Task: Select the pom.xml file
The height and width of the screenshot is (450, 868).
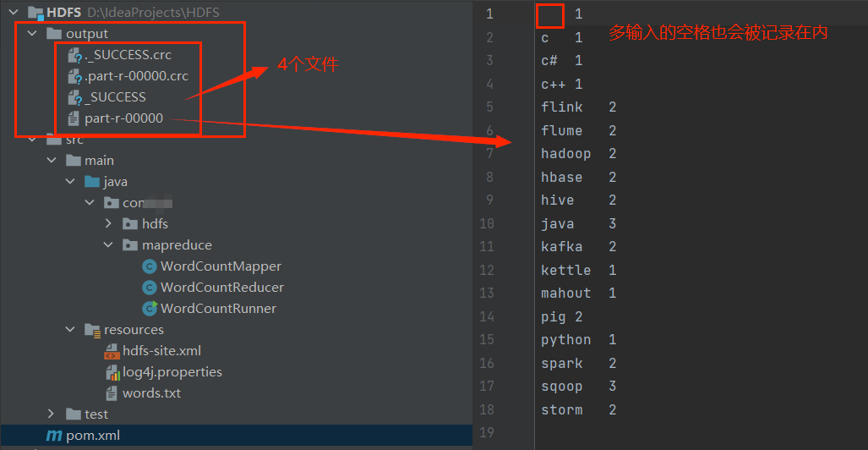Action: coord(93,436)
